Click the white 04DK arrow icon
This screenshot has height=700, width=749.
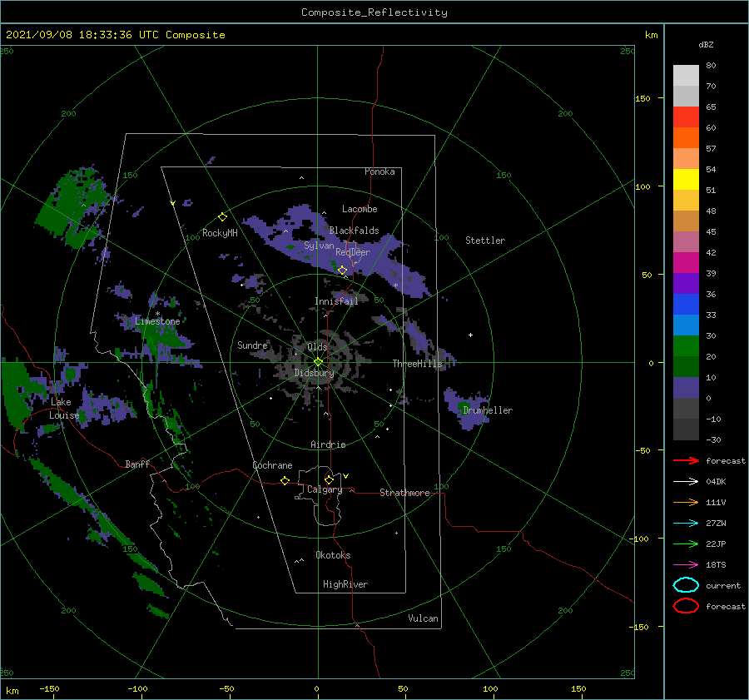pyautogui.click(x=686, y=481)
